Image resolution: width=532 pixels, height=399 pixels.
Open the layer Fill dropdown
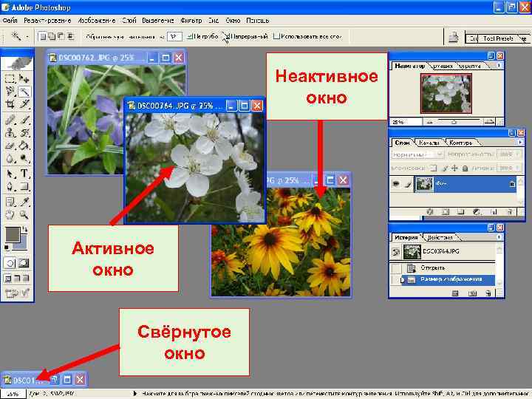518,168
